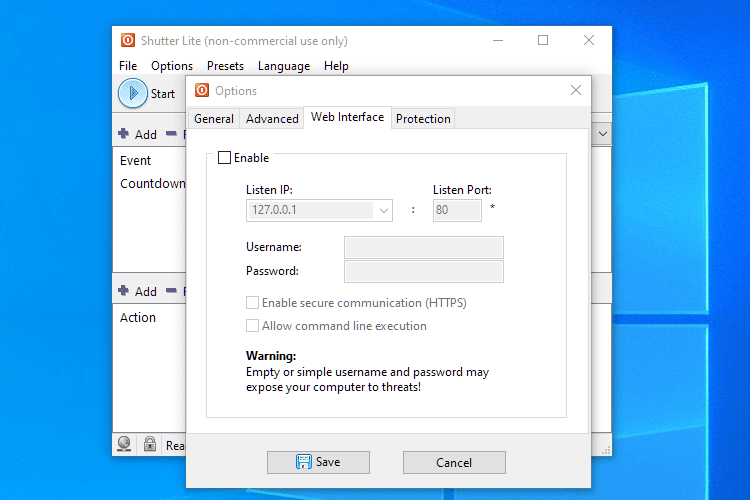
Task: Maximize the Shutter Lite window
Action: (543, 40)
